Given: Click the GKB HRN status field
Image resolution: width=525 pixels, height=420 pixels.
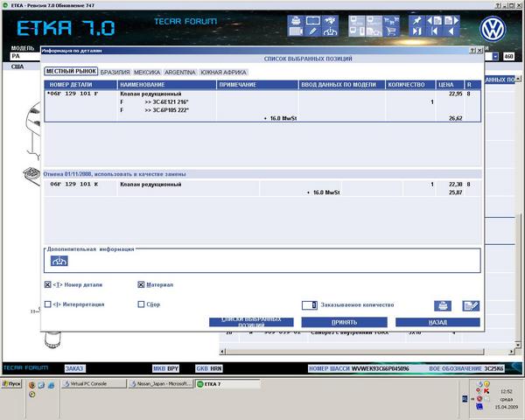Looking at the screenshot, I should pyautogui.click(x=209, y=368).
